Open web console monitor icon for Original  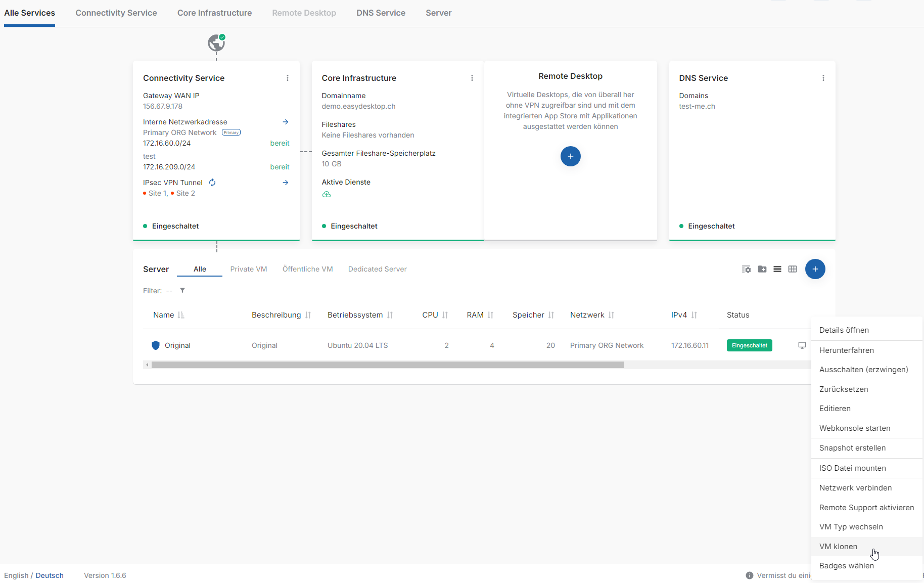click(x=802, y=345)
